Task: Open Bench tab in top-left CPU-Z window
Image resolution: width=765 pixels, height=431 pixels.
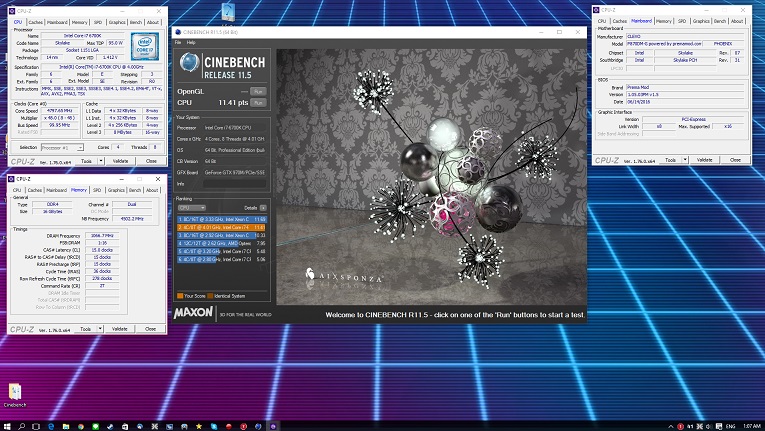Action: tap(136, 22)
